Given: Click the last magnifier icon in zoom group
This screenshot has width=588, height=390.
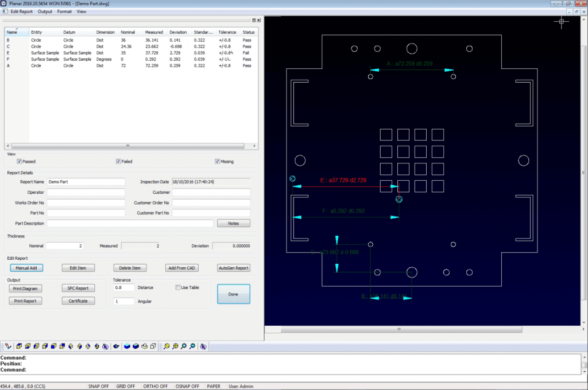Looking at the screenshot, I should 192,346.
